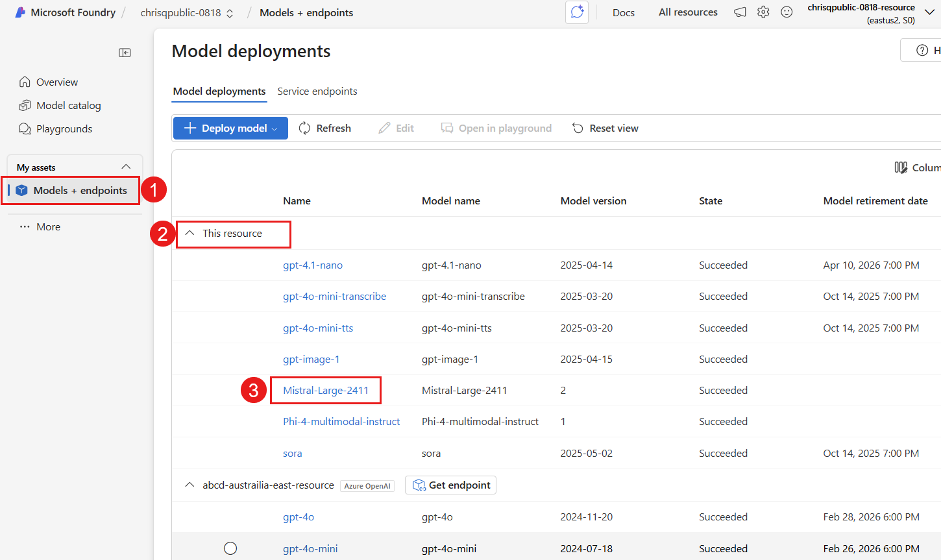
Task: Collapse the abcd-austrailia-east-resource group
Action: coord(189,485)
